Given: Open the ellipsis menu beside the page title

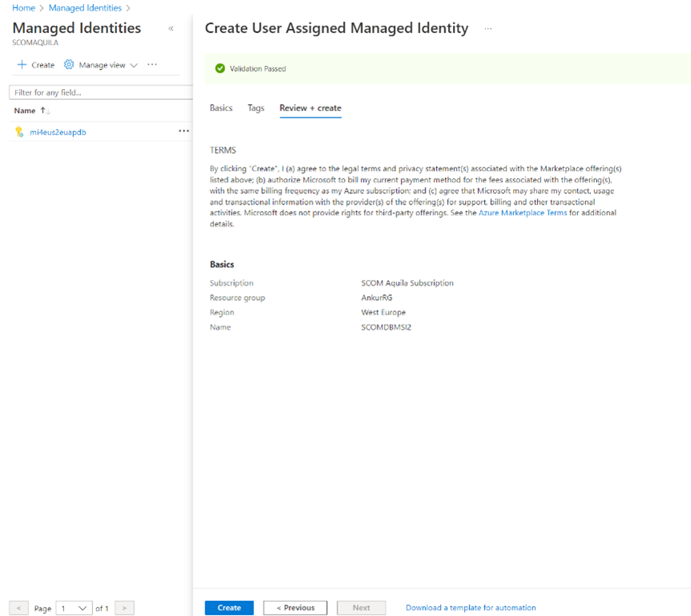Looking at the screenshot, I should (x=488, y=29).
